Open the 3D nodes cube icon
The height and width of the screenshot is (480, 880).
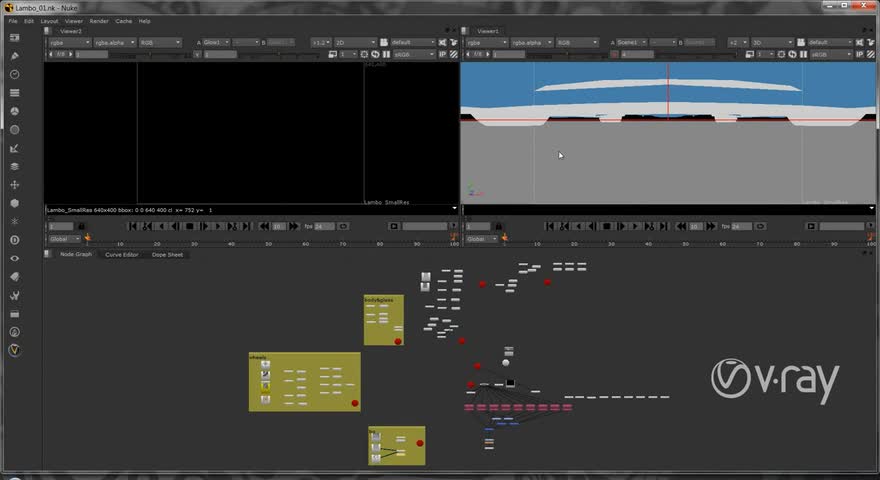[15, 203]
